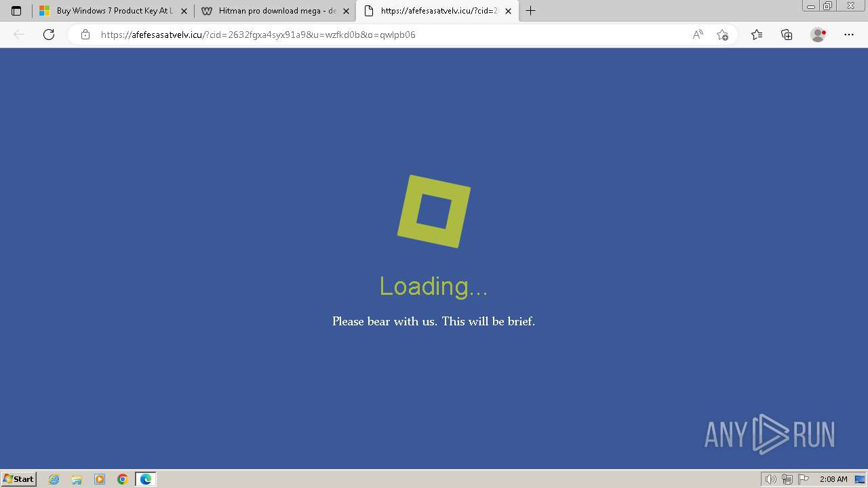This screenshot has height=488, width=868.
Task: Open network status tray icon
Action: [787, 479]
